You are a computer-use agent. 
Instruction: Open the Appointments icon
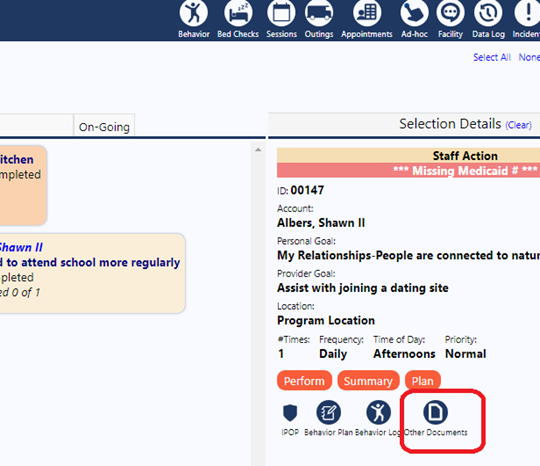tap(367, 13)
